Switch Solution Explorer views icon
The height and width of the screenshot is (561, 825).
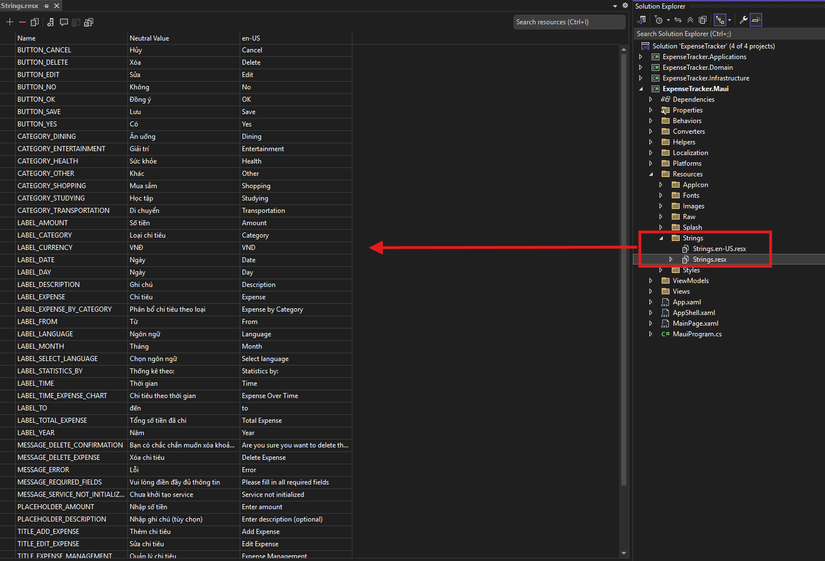click(641, 20)
